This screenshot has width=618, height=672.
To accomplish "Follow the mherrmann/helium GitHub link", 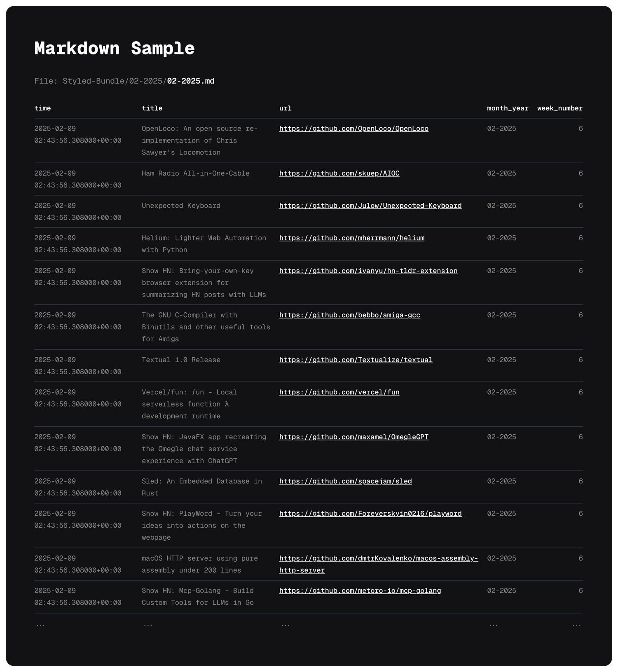I will point(351,238).
